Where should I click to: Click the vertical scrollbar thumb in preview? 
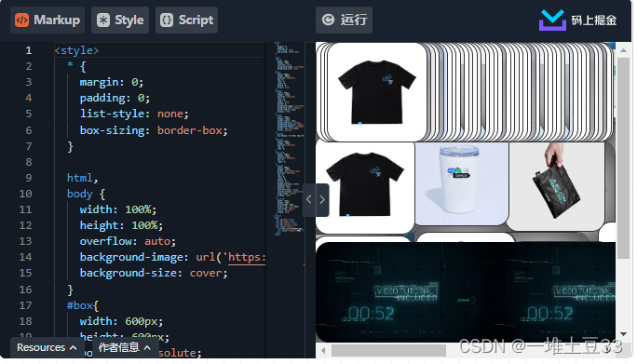(x=623, y=157)
